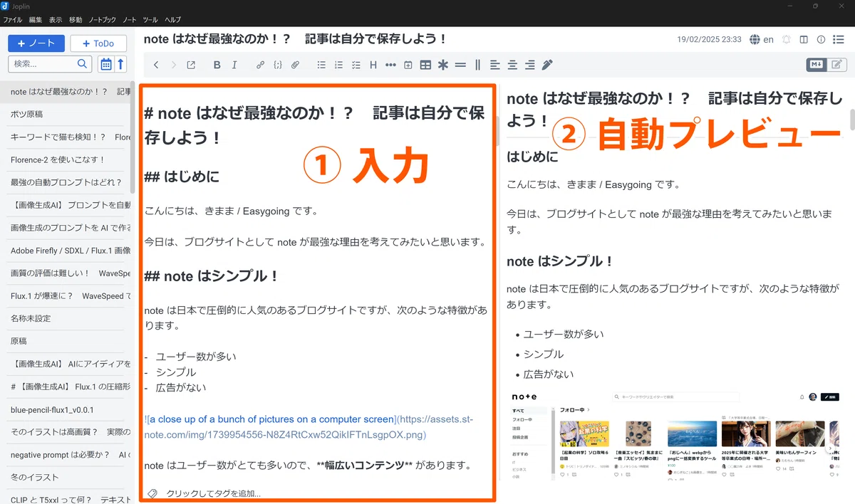Click the search magnifier icon

pyautogui.click(x=83, y=64)
